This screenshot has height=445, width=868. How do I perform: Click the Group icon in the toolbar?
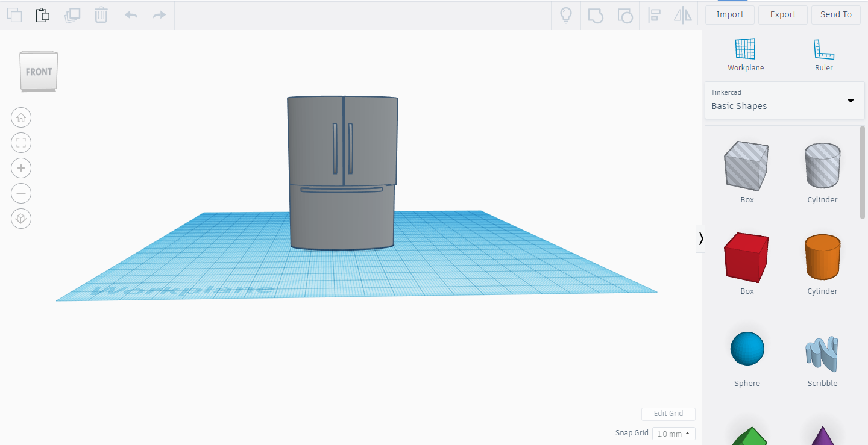596,15
